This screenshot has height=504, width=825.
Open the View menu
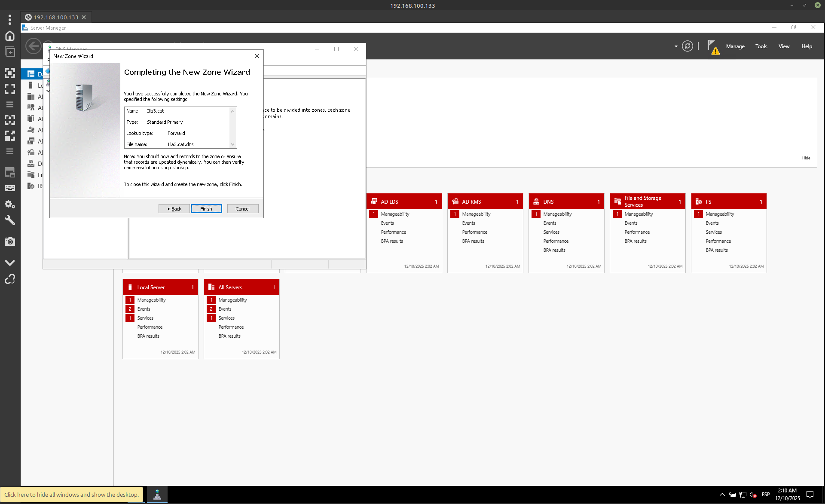point(784,46)
